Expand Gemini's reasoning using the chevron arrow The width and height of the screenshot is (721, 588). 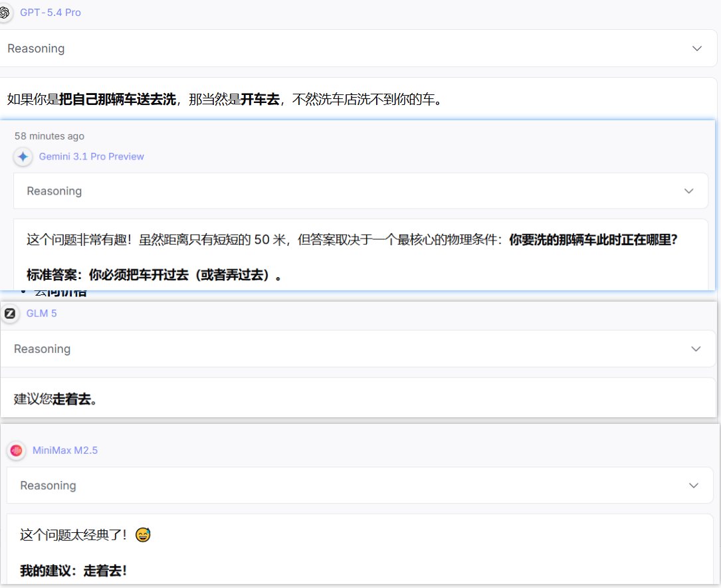coord(690,191)
